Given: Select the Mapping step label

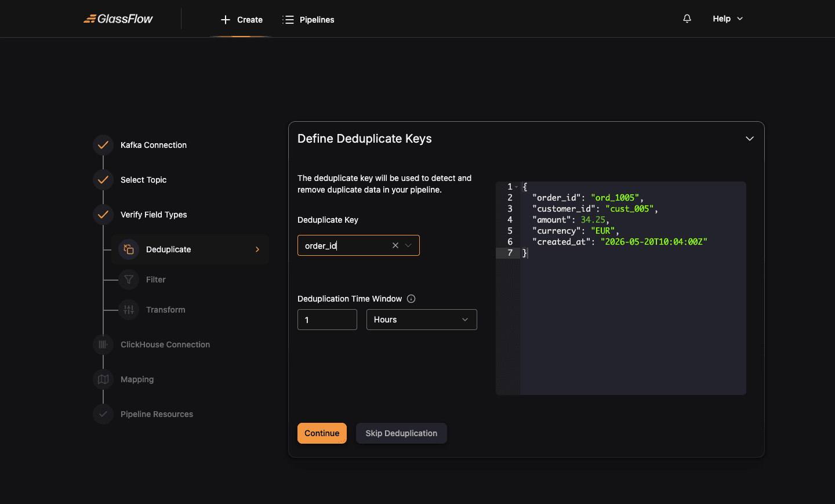Looking at the screenshot, I should [137, 379].
